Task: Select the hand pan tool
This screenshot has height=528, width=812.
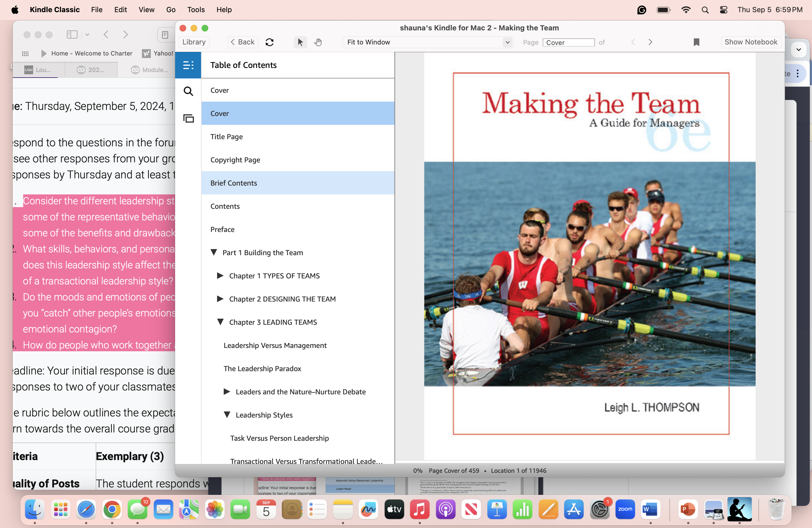Action: click(x=318, y=42)
